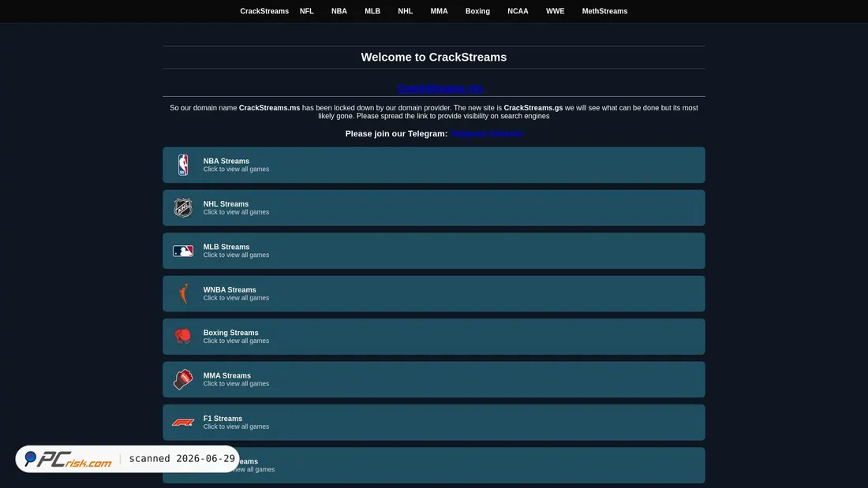Click the bold 'CrackStreams.gs' text in notice

click(533, 108)
